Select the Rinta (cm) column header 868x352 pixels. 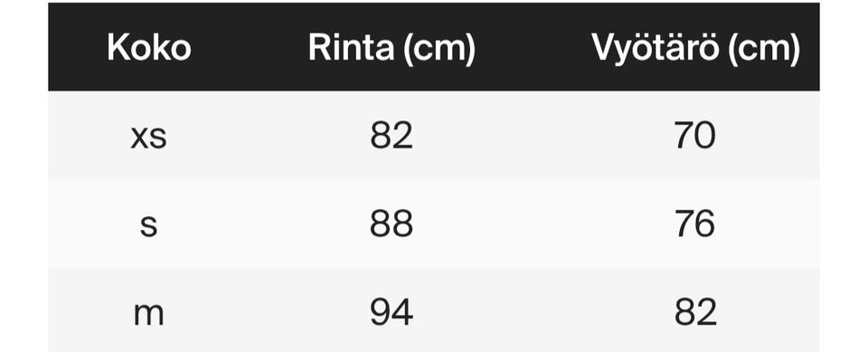click(392, 47)
